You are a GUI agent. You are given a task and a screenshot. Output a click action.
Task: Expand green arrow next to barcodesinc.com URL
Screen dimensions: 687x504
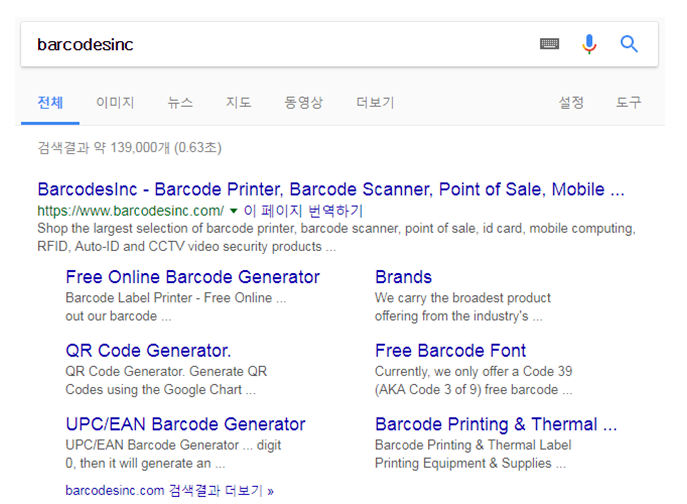click(234, 211)
